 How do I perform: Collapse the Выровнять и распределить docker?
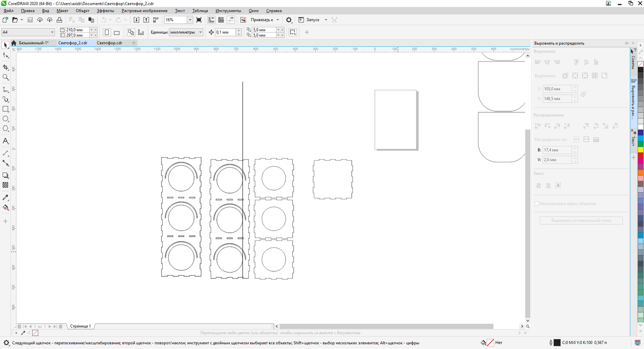pyautogui.click(x=627, y=43)
